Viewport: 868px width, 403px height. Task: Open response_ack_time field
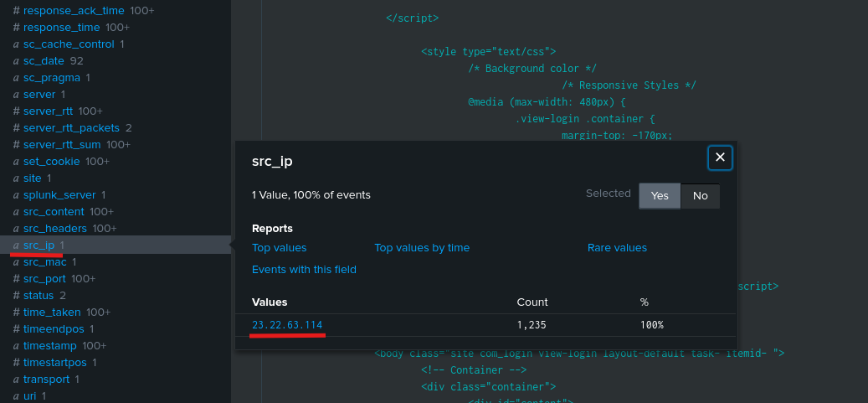tap(74, 11)
